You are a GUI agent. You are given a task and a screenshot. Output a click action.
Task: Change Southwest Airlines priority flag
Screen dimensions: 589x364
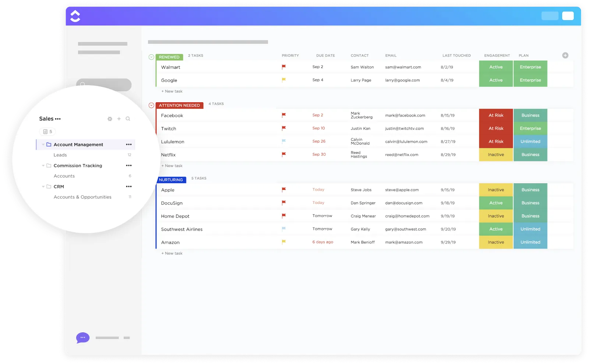[x=284, y=229]
